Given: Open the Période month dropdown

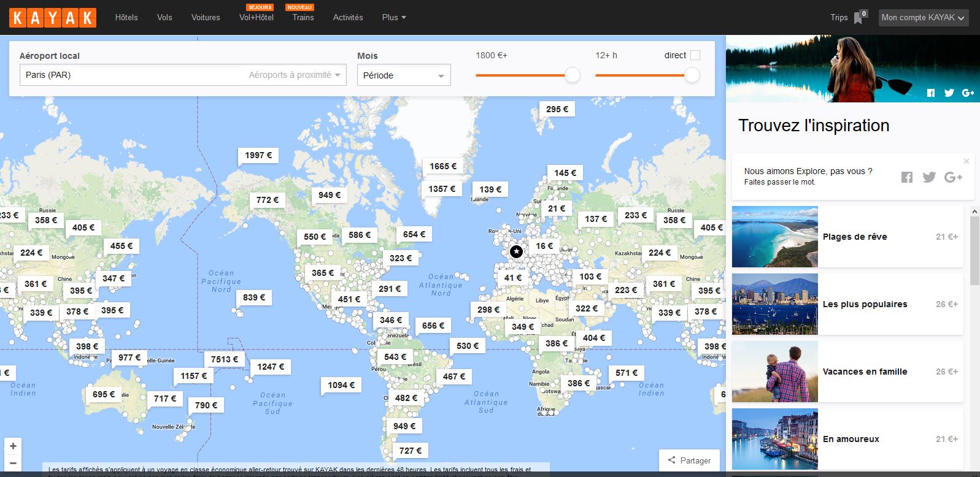Looking at the screenshot, I should coord(404,75).
